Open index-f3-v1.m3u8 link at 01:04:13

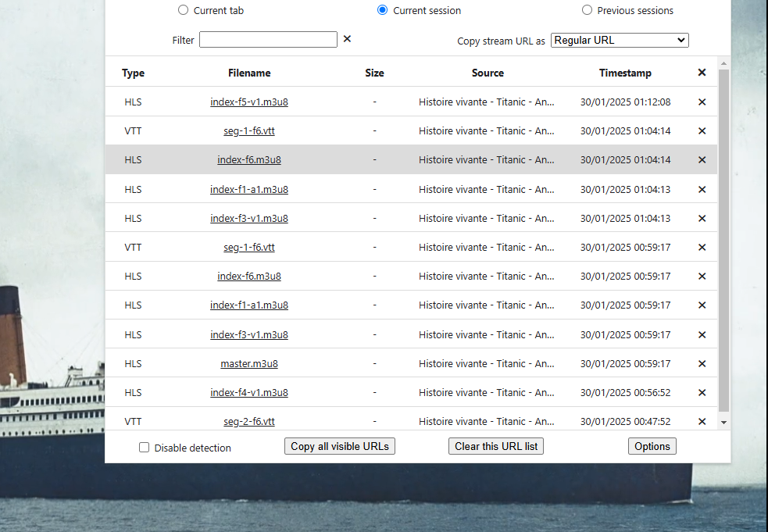point(249,218)
